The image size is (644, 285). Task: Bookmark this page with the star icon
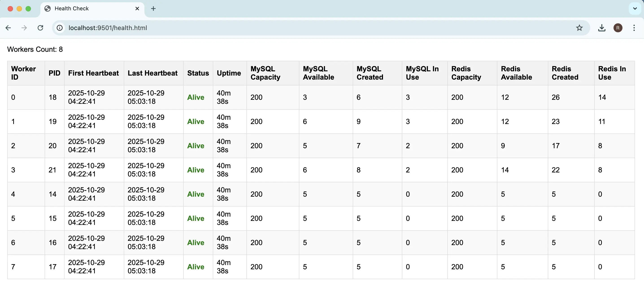point(579,28)
